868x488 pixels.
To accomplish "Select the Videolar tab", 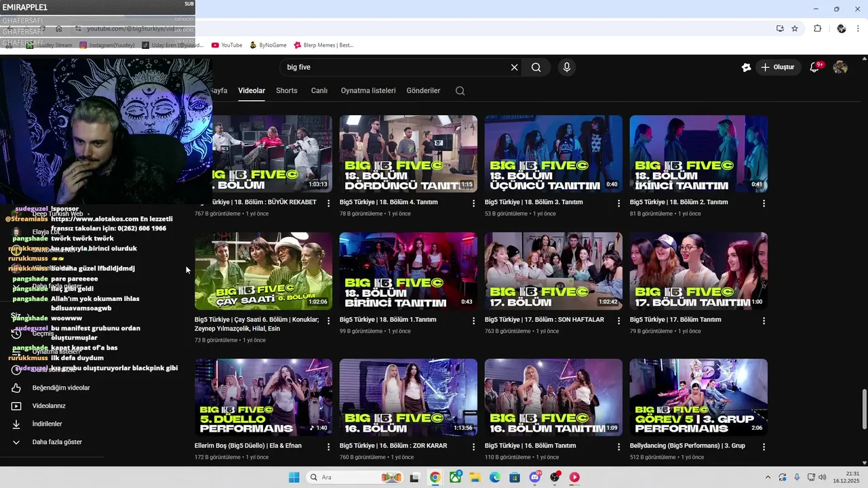I will pos(252,91).
